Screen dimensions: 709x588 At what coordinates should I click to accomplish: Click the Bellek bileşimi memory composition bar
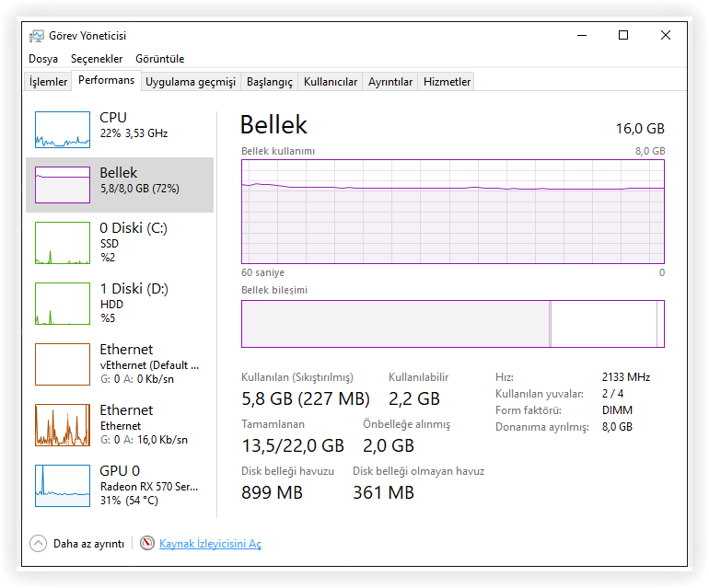(452, 324)
